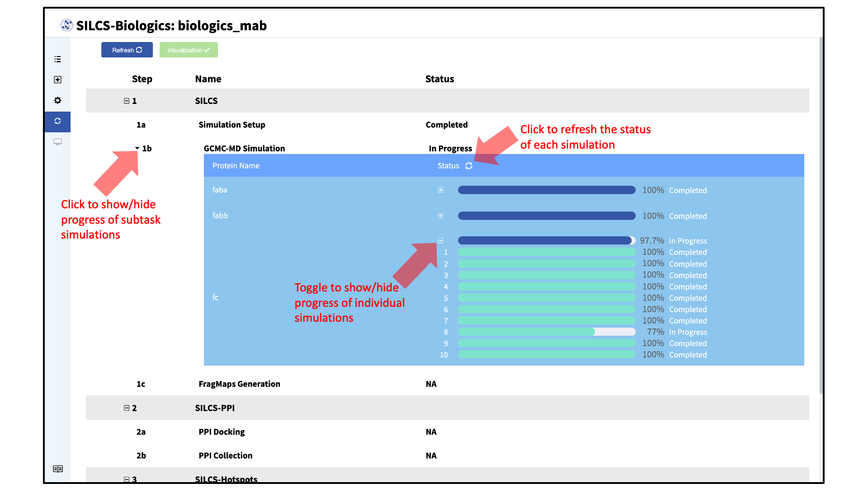Screen dimensions: 868x488
Task: Open the documentation book icon at sidebar bottom
Action: pyautogui.click(x=58, y=469)
